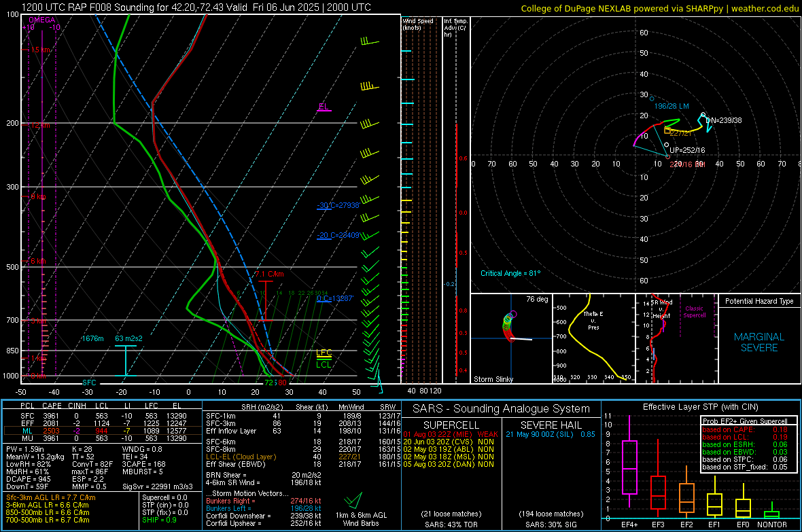The width and height of the screenshot is (802, 532).
Task: Click the cyan "63 m2s2" label
Action: tap(129, 338)
